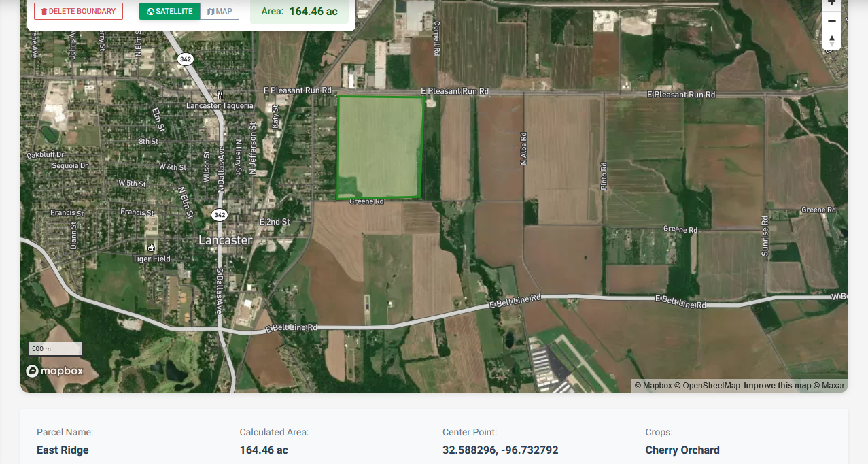Screen dimensions: 868x464
Task: Open the Maxar attribution link
Action: point(829,386)
